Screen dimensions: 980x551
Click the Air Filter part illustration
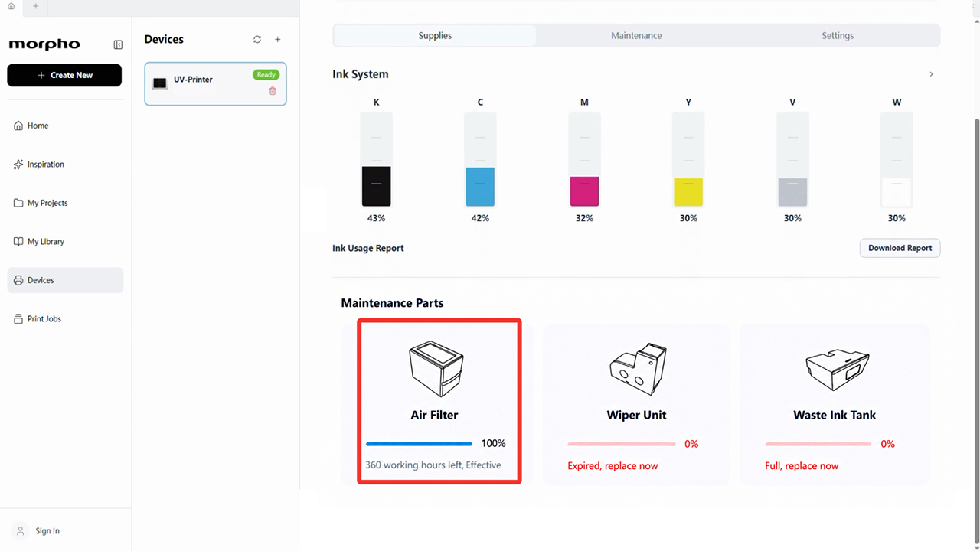[x=436, y=369]
